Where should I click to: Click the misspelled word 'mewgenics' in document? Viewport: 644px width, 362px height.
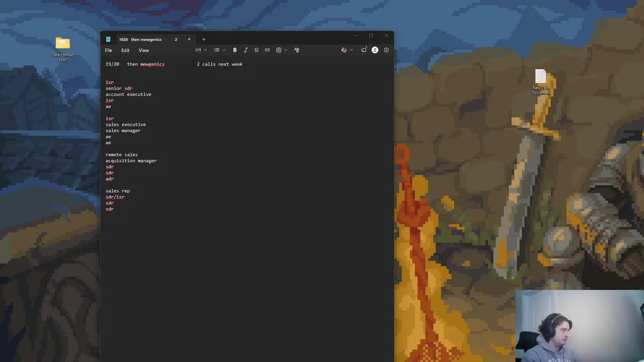click(x=152, y=64)
